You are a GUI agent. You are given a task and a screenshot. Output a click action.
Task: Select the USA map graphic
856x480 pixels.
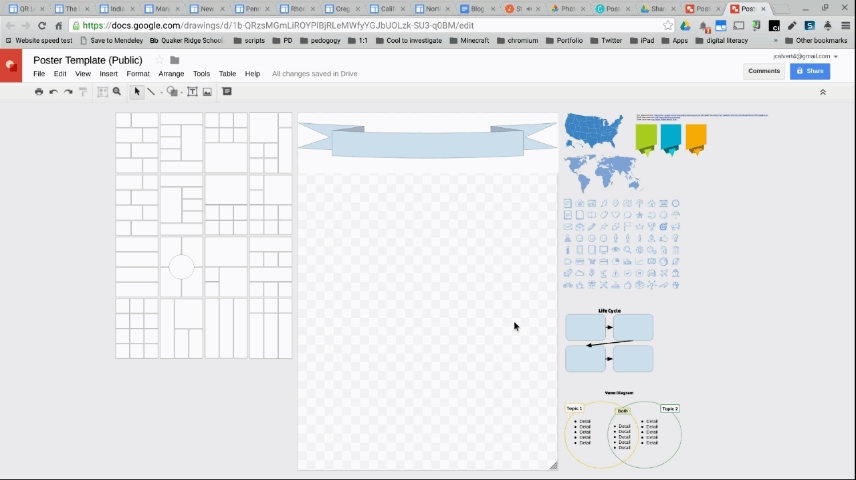(594, 131)
